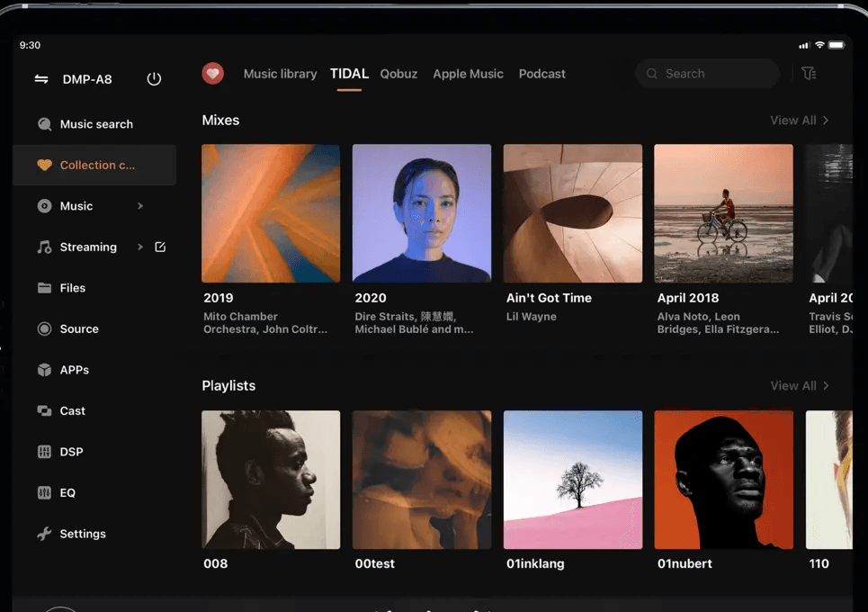Click the "April 2018" mix title
Screen dimensions: 868x612
688,298
